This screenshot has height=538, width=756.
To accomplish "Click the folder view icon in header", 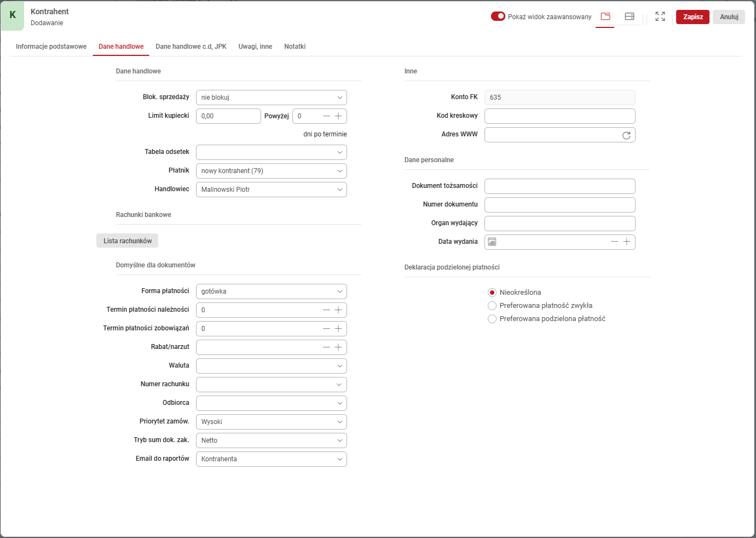I will pyautogui.click(x=605, y=16).
